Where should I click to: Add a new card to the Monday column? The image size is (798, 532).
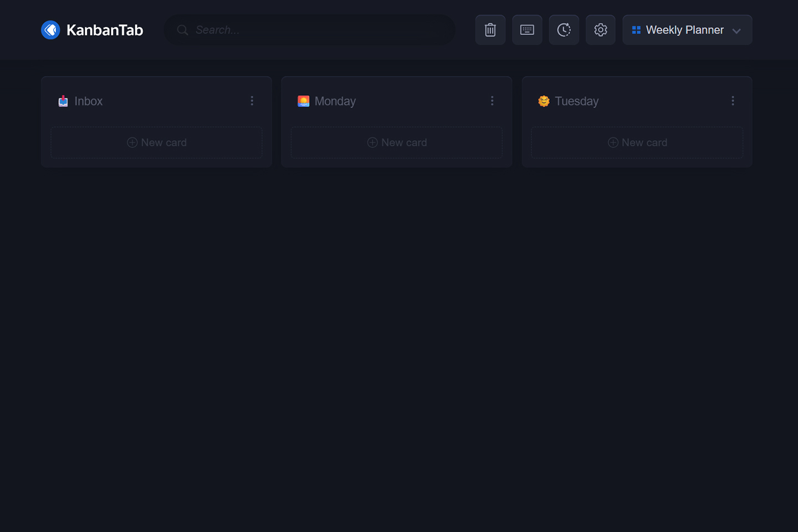coord(397,142)
